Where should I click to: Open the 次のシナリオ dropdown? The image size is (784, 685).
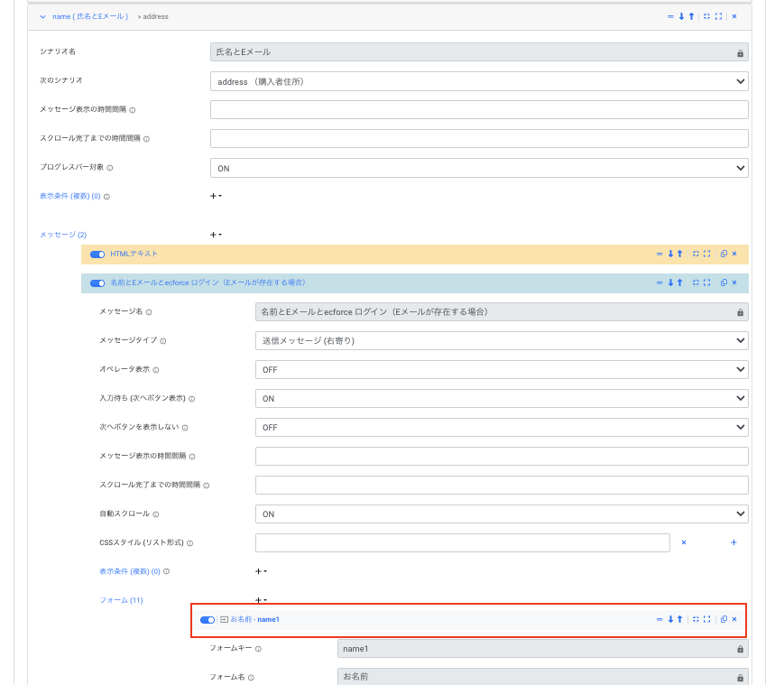pyautogui.click(x=479, y=81)
